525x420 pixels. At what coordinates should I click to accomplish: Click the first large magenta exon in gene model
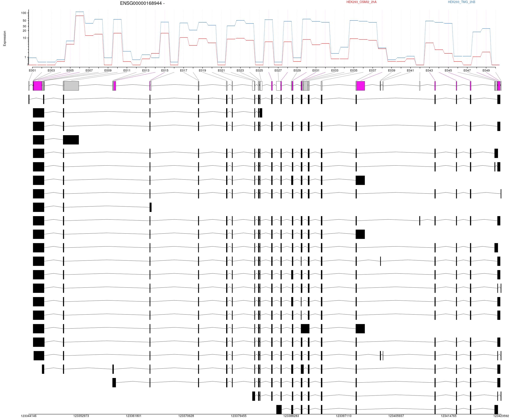(38, 86)
